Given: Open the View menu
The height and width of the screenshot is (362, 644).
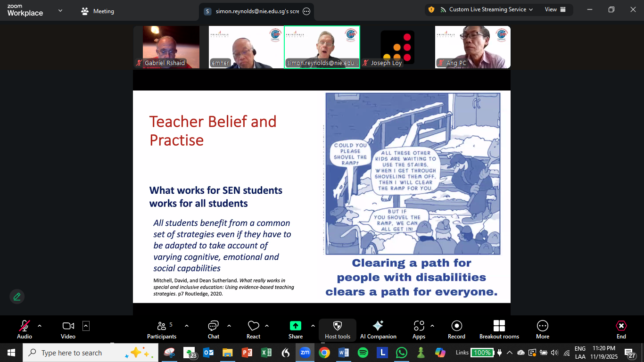Looking at the screenshot, I should click(x=555, y=9).
